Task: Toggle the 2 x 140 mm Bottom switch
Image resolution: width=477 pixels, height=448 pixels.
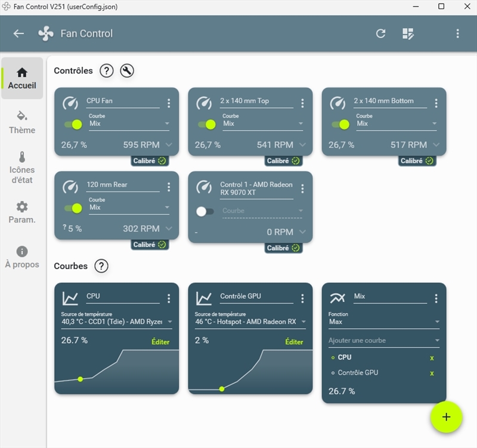Action: point(340,125)
